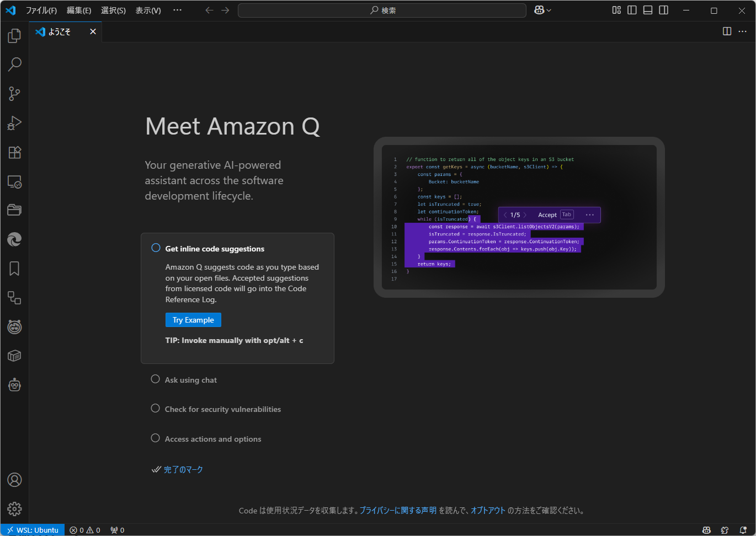Click the ports forwarded status item

tap(117, 530)
